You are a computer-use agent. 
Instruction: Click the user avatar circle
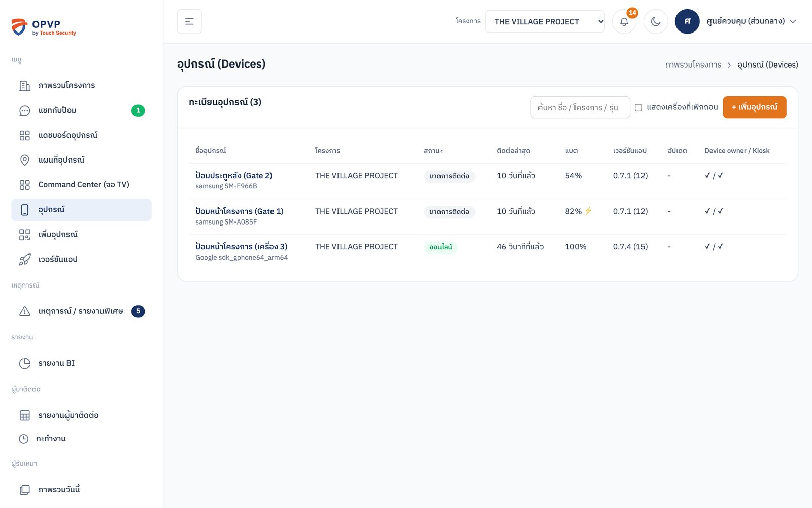pyautogui.click(x=687, y=21)
